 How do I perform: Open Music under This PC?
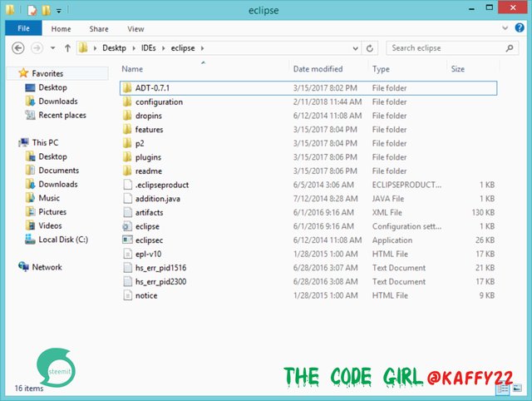tap(49, 198)
